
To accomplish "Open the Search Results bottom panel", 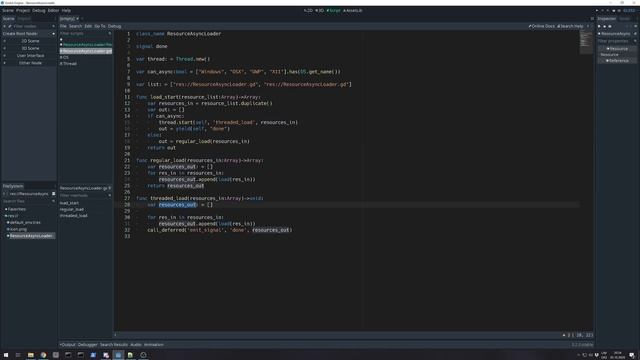I will click(x=114, y=345).
